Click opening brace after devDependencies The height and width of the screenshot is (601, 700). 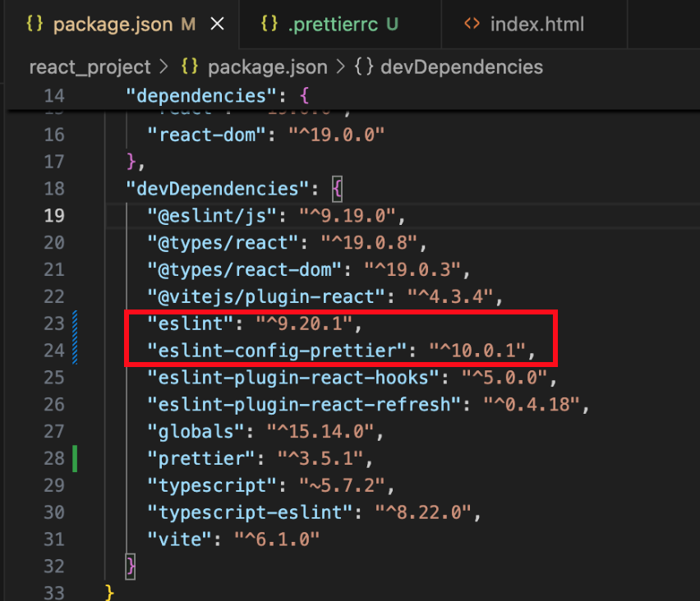337,189
